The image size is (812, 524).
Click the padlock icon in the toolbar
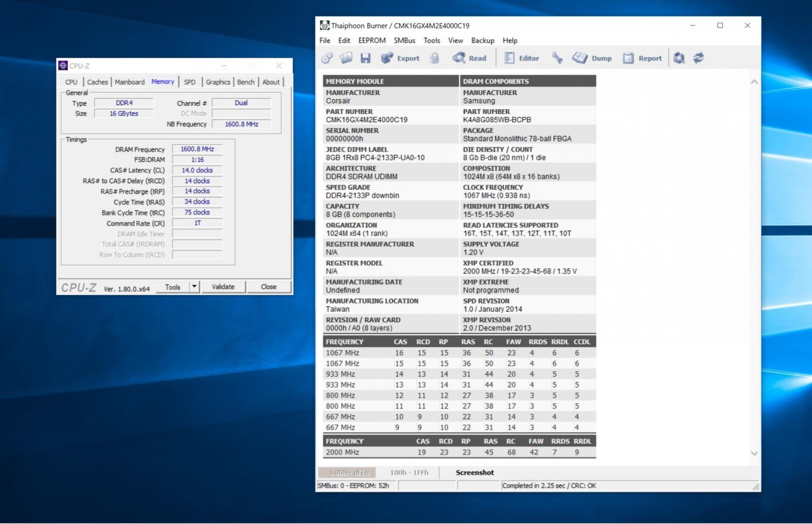434,58
